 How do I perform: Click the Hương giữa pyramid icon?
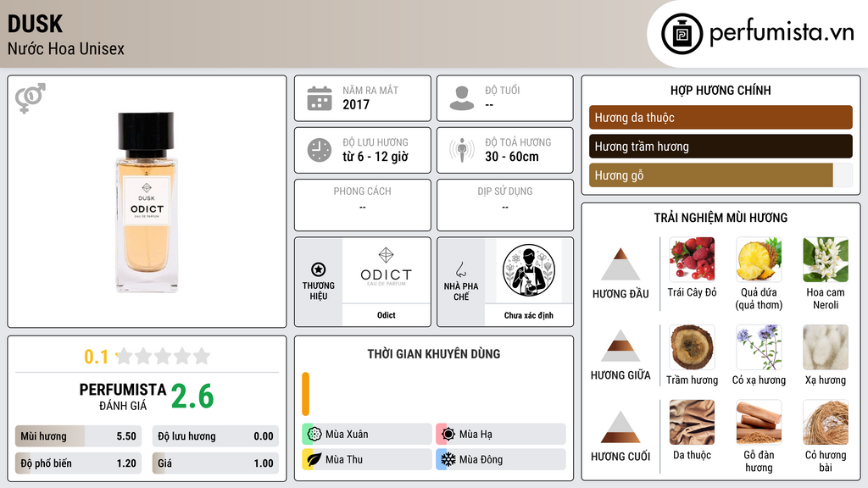click(620, 346)
